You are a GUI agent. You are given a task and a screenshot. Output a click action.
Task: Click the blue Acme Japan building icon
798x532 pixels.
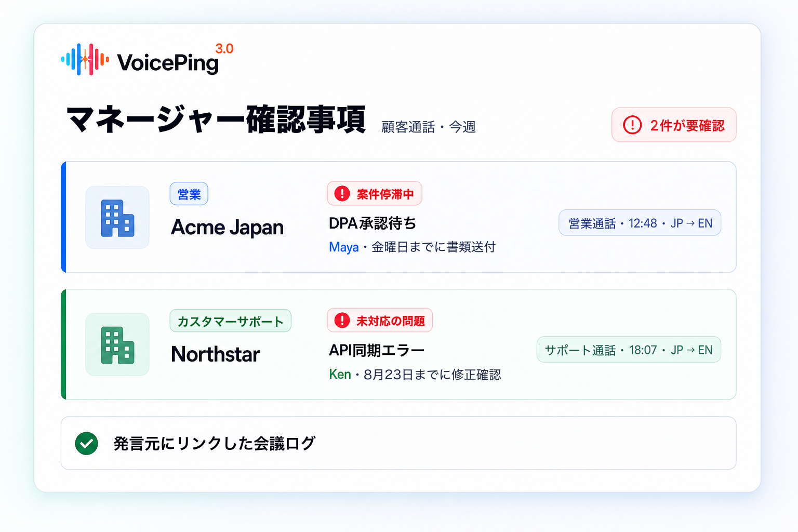click(x=117, y=218)
